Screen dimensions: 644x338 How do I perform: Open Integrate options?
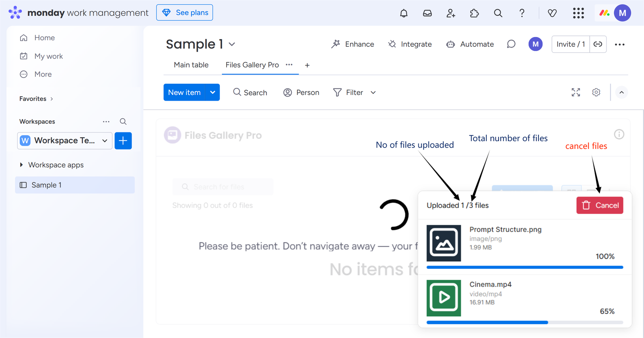(410, 44)
